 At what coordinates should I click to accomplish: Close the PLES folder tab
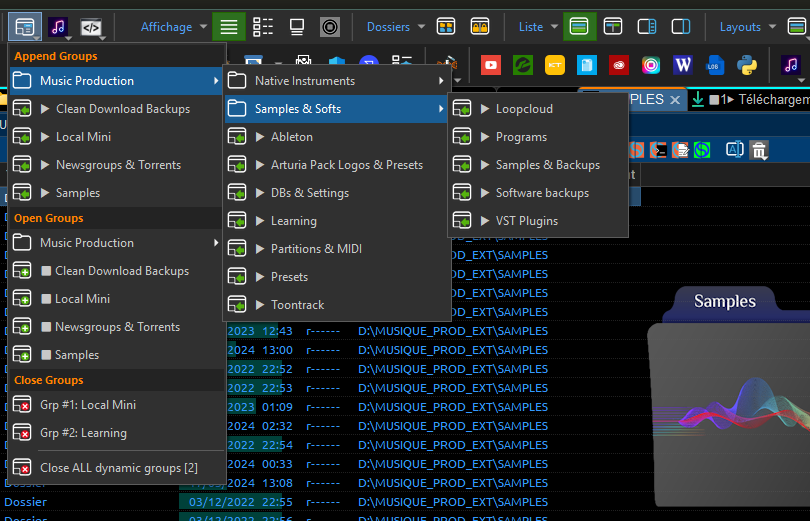point(675,100)
